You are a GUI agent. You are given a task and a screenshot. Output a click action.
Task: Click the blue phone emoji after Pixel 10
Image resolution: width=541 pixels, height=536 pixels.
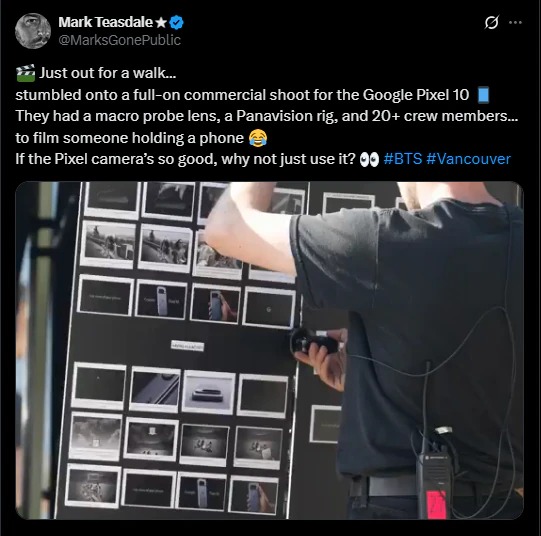point(483,95)
